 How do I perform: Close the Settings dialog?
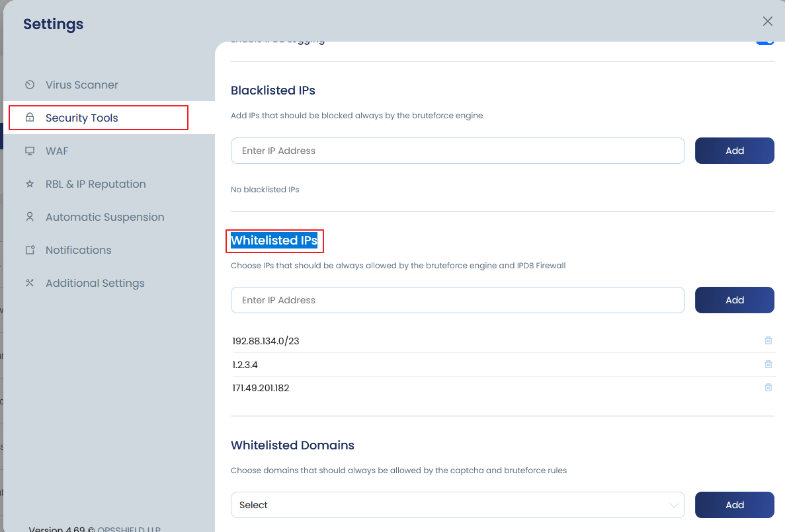click(767, 20)
